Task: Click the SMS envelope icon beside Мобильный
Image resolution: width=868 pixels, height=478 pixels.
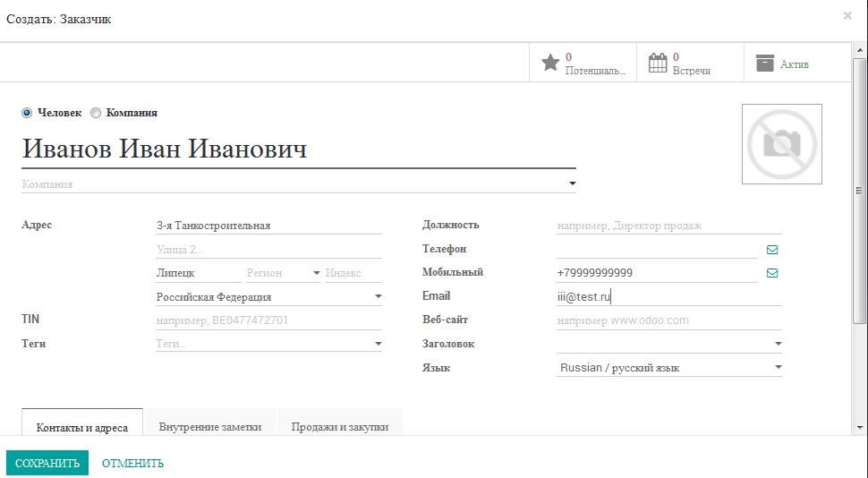Action: (x=772, y=273)
